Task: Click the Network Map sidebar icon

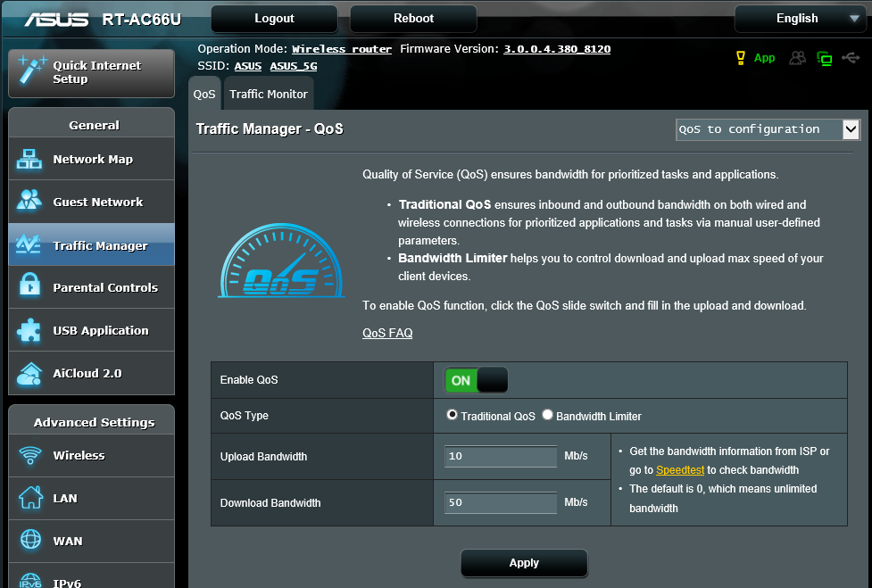Action: click(29, 160)
